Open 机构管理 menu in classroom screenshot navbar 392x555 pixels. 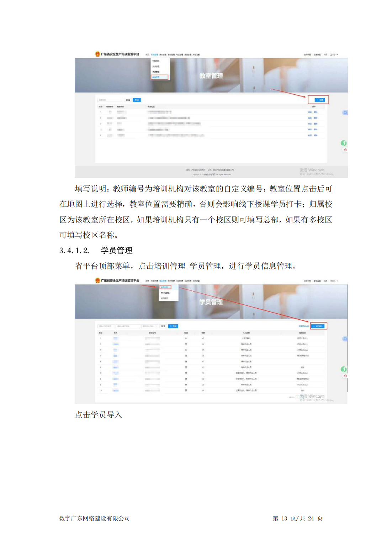pos(154,55)
